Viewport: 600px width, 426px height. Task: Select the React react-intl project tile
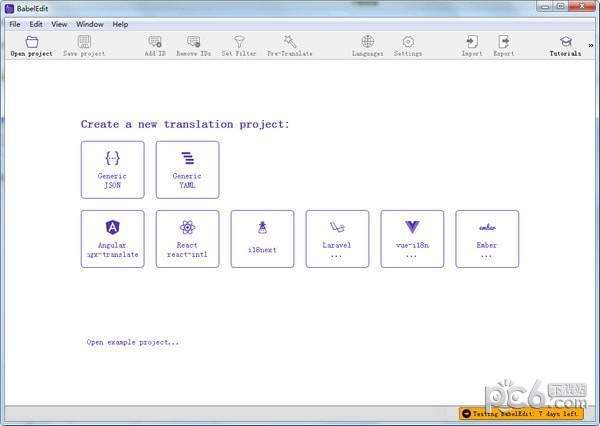coord(187,238)
